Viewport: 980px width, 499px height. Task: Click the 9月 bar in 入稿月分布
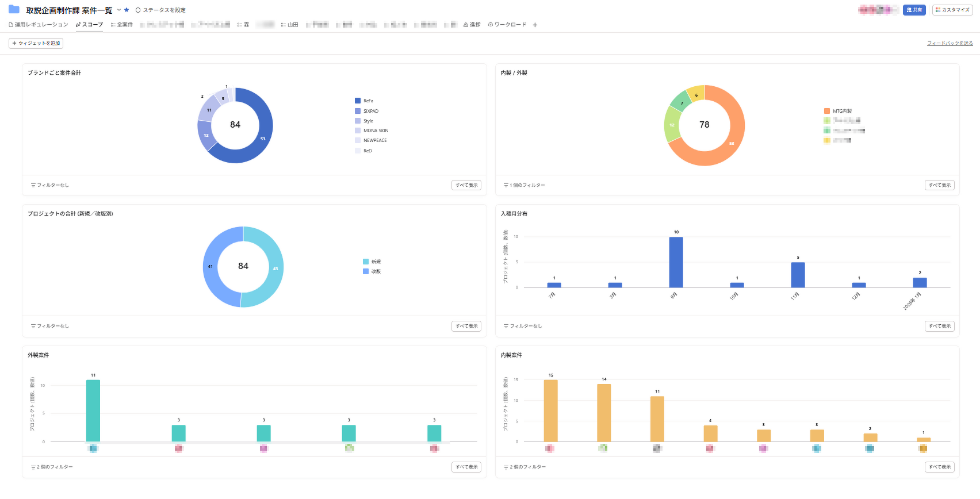676,262
